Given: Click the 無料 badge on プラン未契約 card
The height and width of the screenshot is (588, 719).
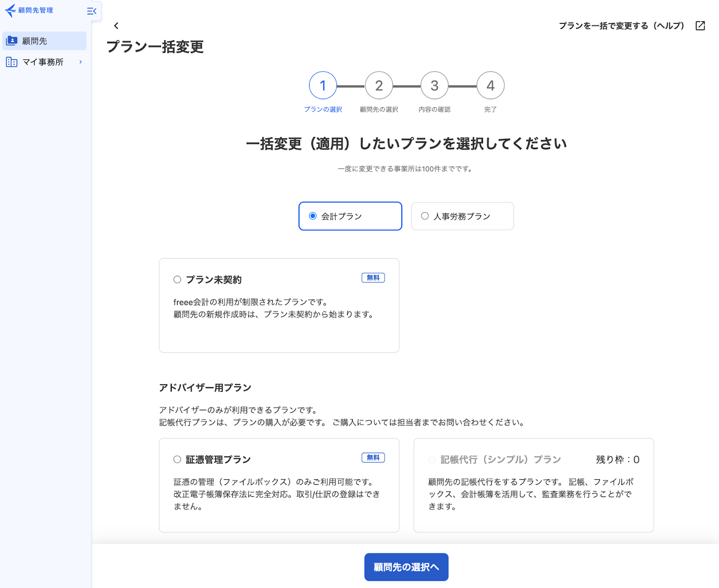Looking at the screenshot, I should click(x=373, y=278).
